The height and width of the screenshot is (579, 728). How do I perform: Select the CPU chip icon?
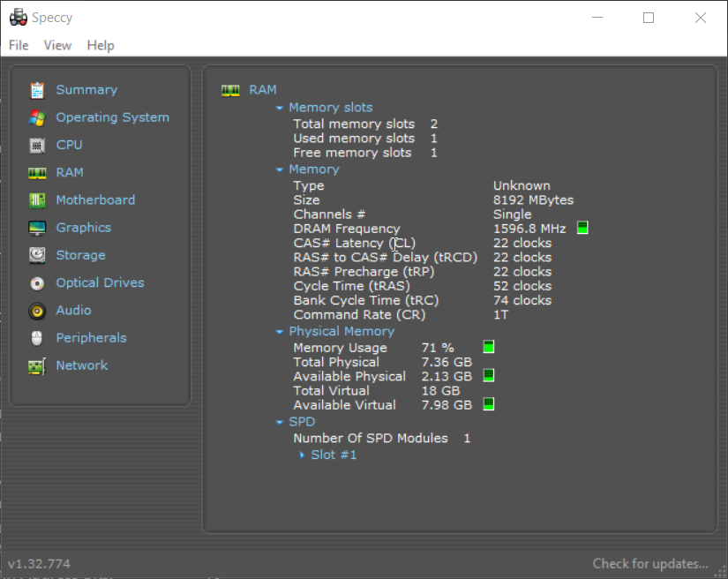coord(37,145)
